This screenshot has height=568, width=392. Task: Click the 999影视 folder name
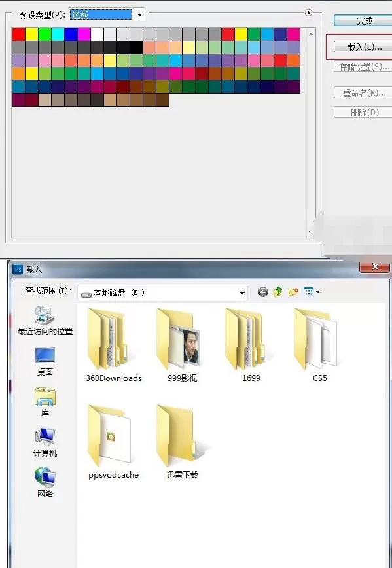click(x=182, y=378)
